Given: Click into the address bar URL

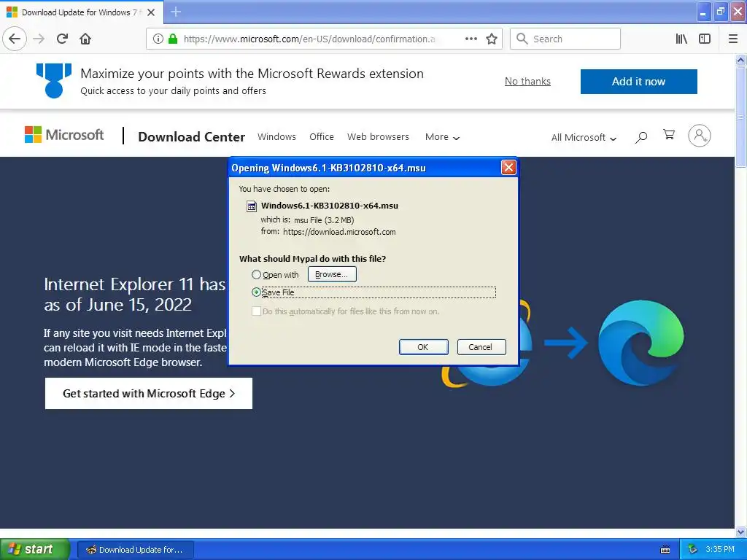Looking at the screenshot, I should [309, 39].
